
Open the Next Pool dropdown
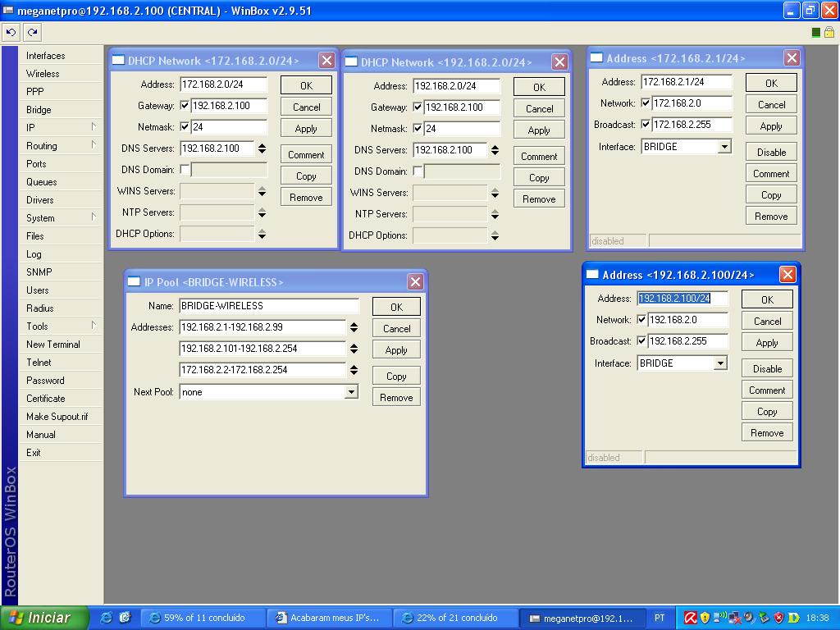[351, 392]
